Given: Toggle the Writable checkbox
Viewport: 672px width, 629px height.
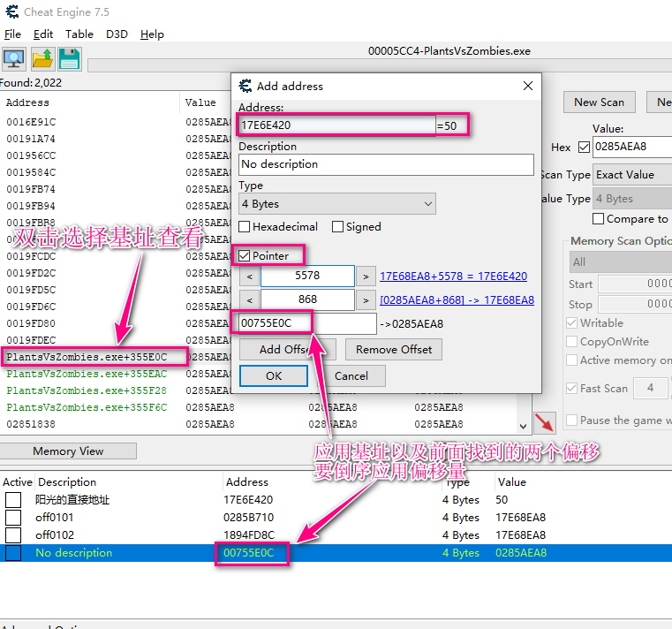Looking at the screenshot, I should 571,322.
